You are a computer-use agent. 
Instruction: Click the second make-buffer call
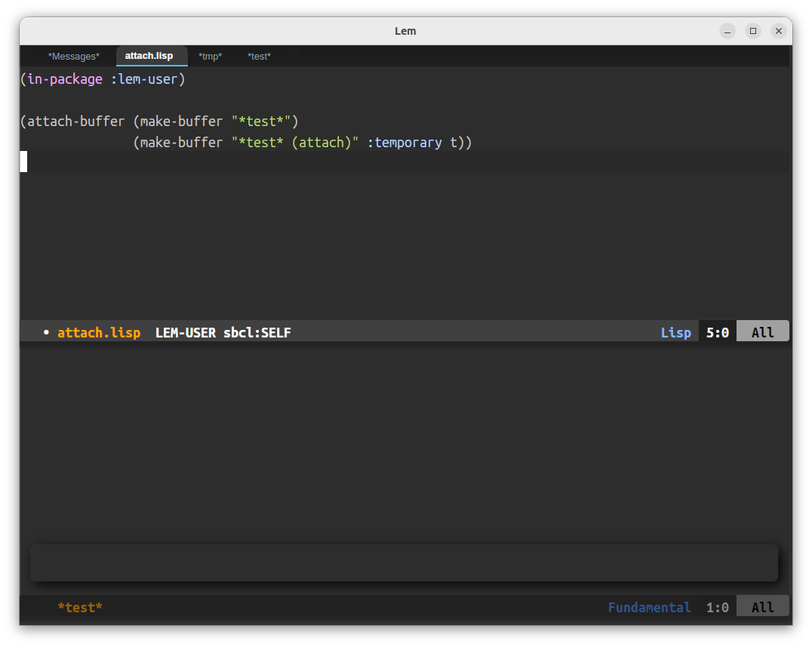tap(181, 143)
